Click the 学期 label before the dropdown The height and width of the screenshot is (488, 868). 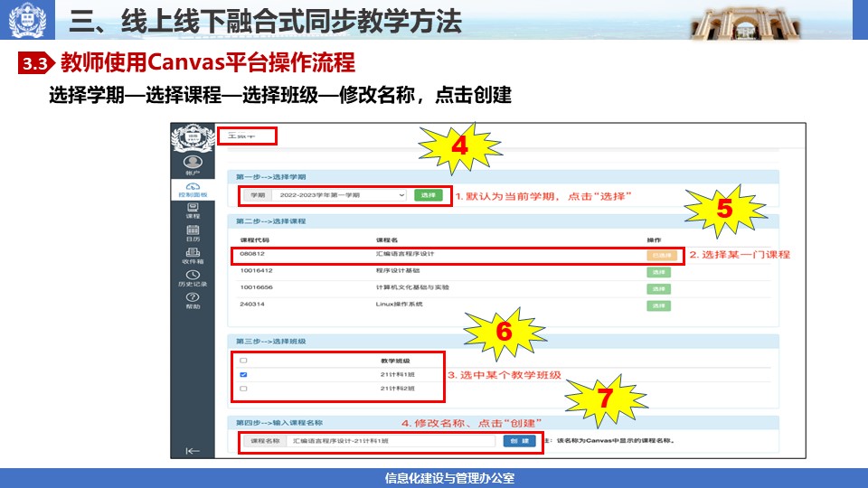coord(258,195)
